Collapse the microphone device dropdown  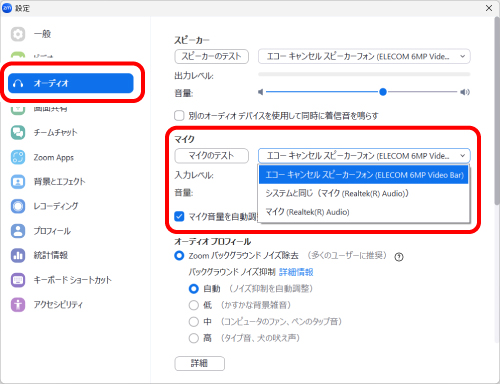(364, 156)
